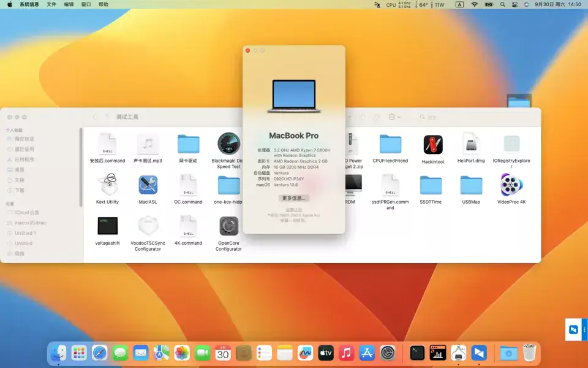Screen dimensions: 588x368
Task: Launch the Blackmagic Disk Speed Test app
Action: tap(228, 144)
